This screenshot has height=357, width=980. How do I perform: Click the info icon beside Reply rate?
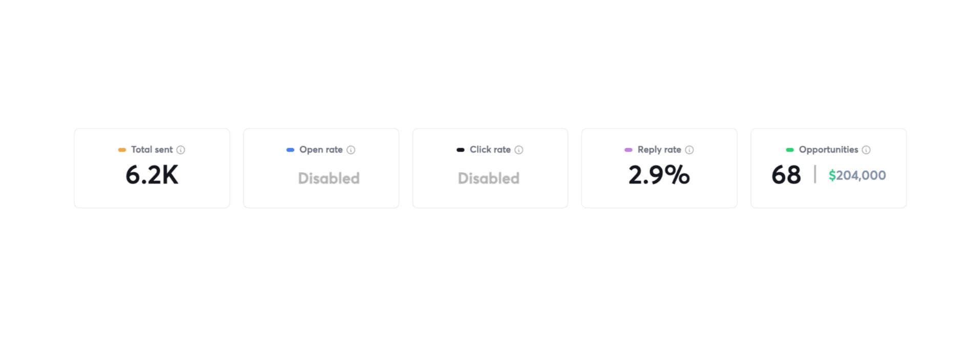coord(690,150)
